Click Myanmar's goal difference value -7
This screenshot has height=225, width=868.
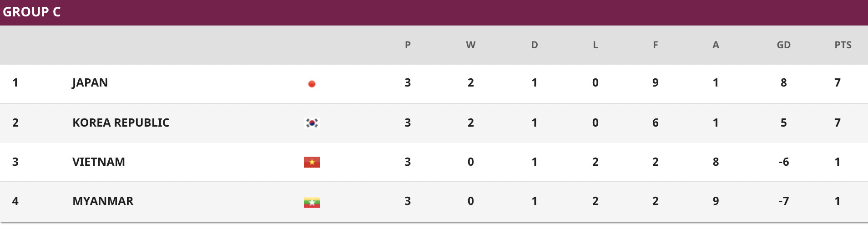(784, 201)
